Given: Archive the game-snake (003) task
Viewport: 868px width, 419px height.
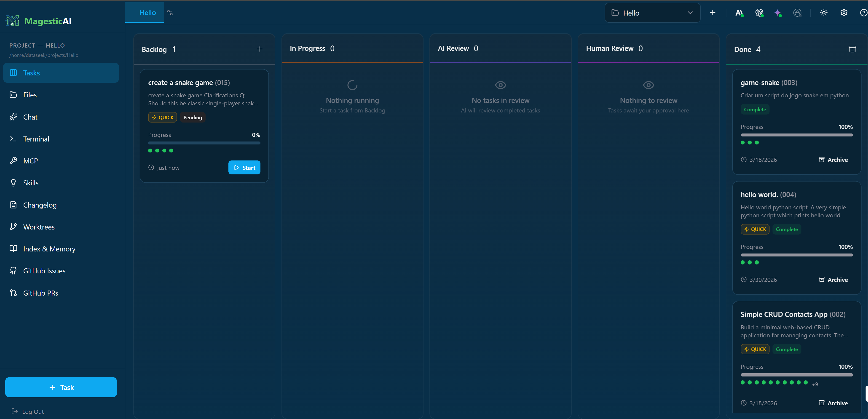Looking at the screenshot, I should 834,160.
